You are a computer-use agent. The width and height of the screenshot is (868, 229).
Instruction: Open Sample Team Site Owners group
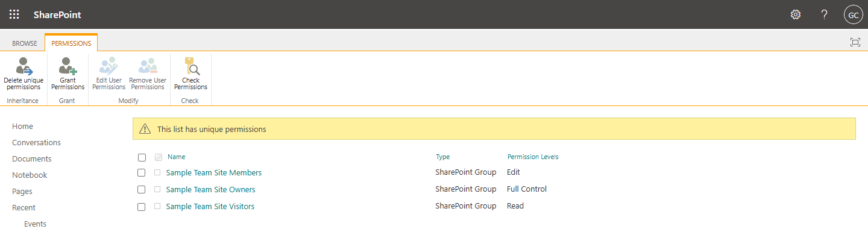(210, 189)
